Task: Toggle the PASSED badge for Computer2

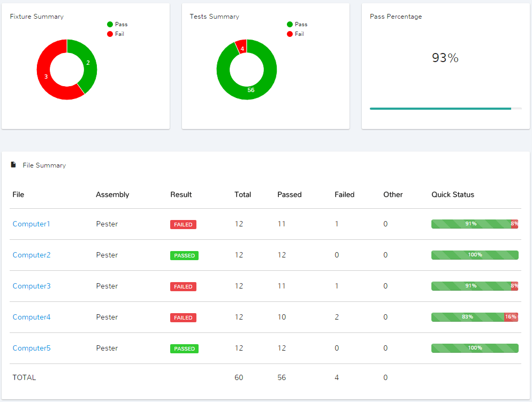Action: coord(184,255)
